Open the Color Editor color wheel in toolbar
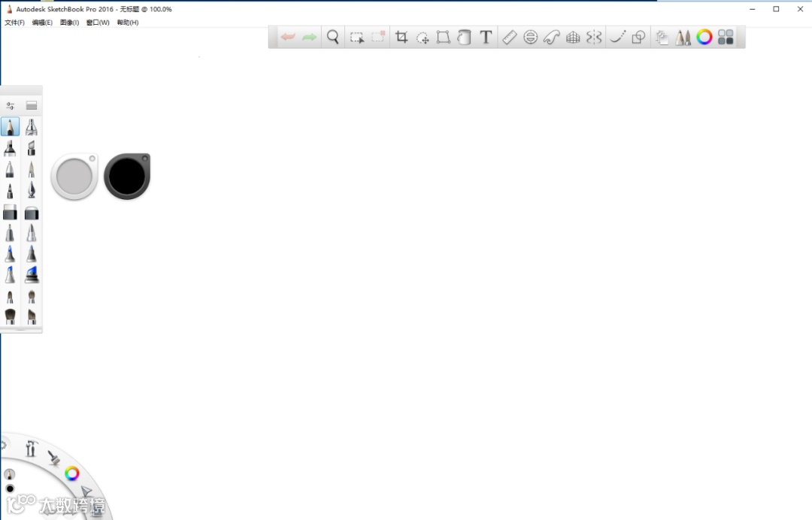This screenshot has height=520, width=812. click(x=704, y=37)
